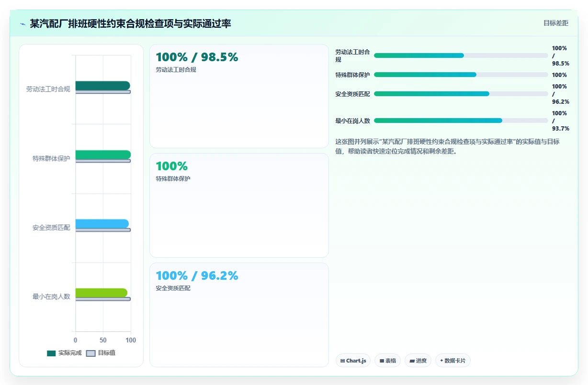Click the 100% / 93.7% value beside progress bar
Image resolution: width=588 pixels, height=385 pixels.
561,121
